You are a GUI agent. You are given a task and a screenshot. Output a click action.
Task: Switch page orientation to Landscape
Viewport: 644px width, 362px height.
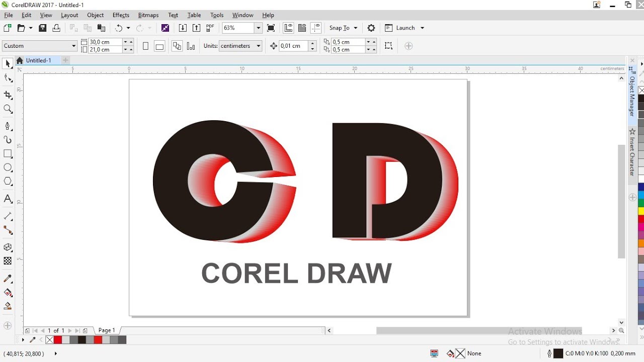159,46
